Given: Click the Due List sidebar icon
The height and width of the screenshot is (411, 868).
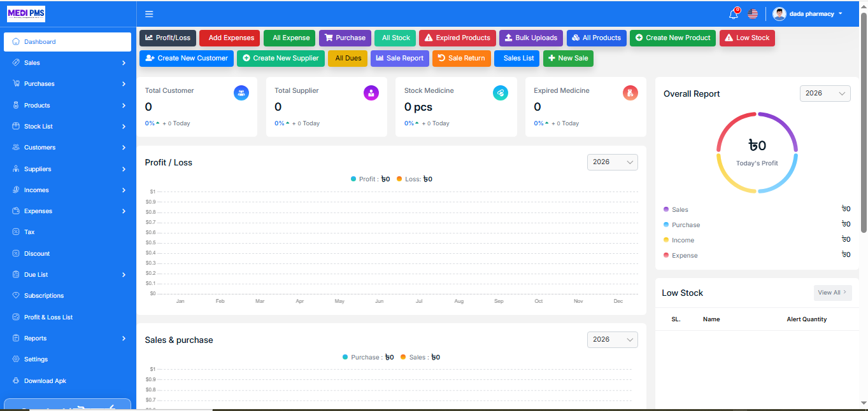Looking at the screenshot, I should click(x=16, y=275).
